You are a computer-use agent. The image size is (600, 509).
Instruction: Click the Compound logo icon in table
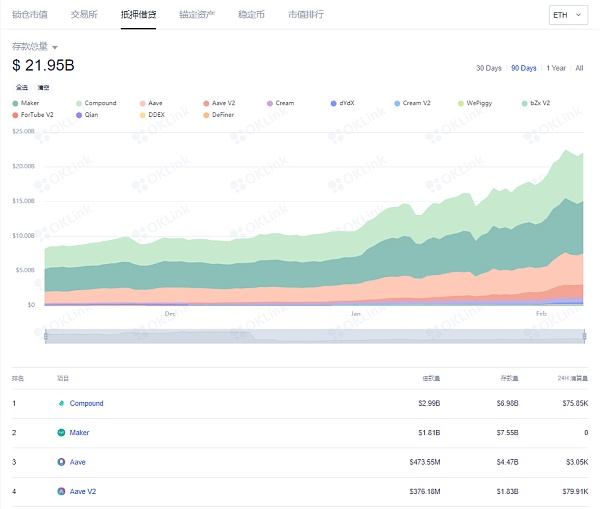61,404
